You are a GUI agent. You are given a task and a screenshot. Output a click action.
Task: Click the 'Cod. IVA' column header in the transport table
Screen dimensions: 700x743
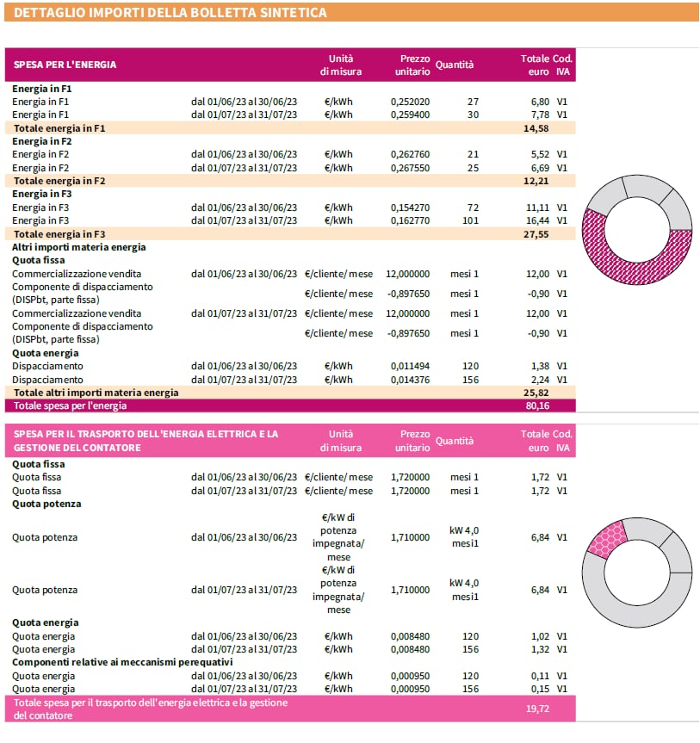point(562,441)
